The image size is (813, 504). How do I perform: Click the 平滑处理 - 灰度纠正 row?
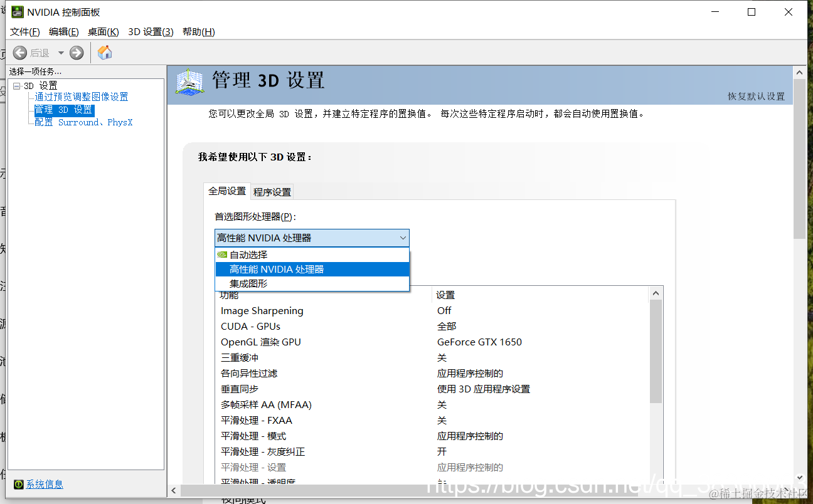432,452
